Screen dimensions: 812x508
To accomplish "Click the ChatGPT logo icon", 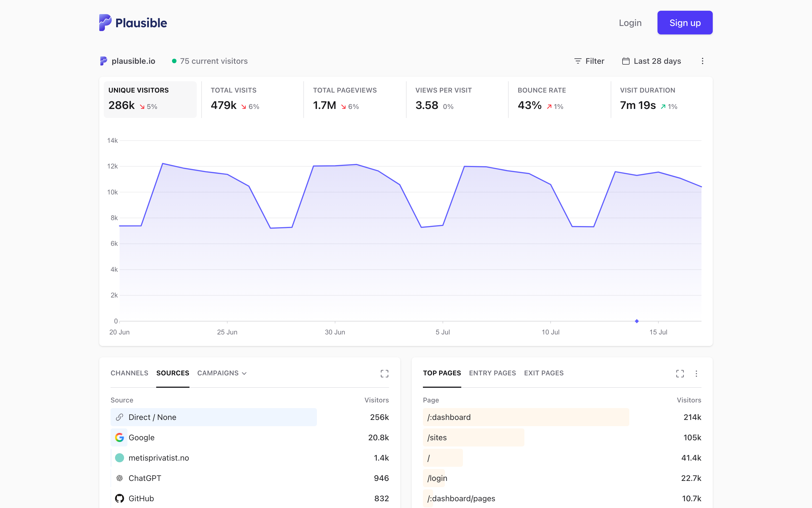I will [x=120, y=478].
